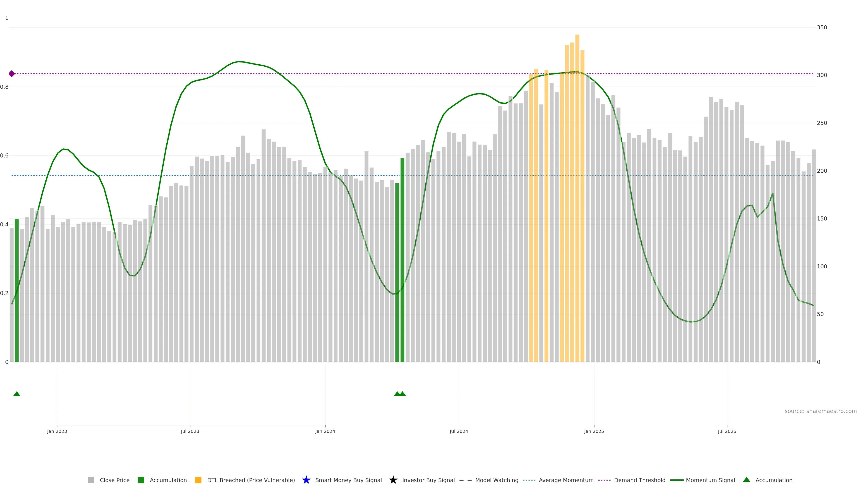
Task: Toggle the Momentum Signal legend label
Action: coord(710,480)
